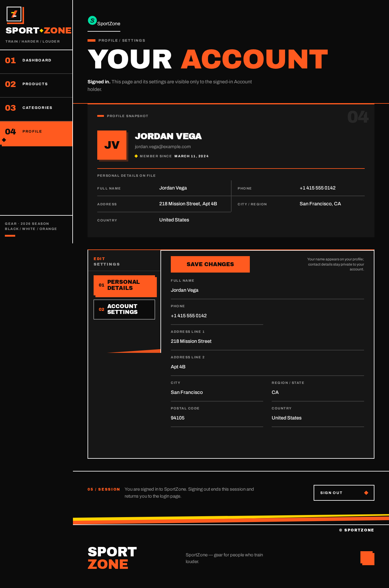Click the Sign Out button
This screenshot has width=389, height=588.
coord(344,493)
